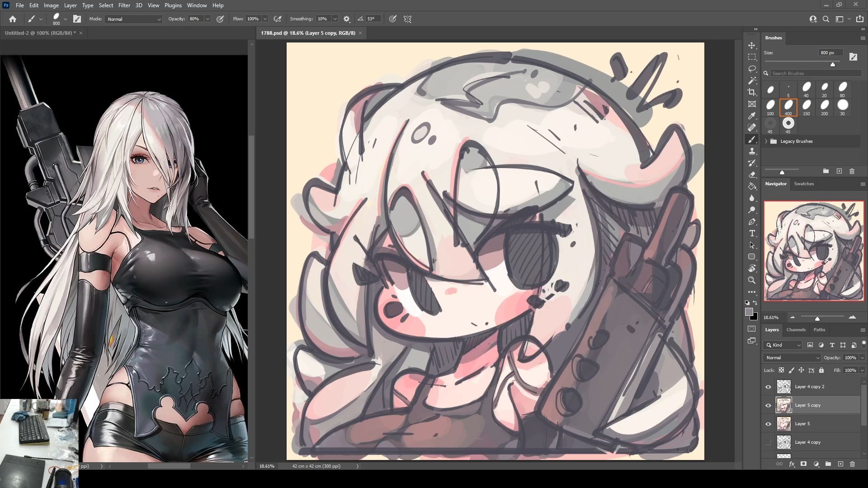The width and height of the screenshot is (868, 488).
Task: Open layer filter Kind dropdown
Action: tap(783, 345)
